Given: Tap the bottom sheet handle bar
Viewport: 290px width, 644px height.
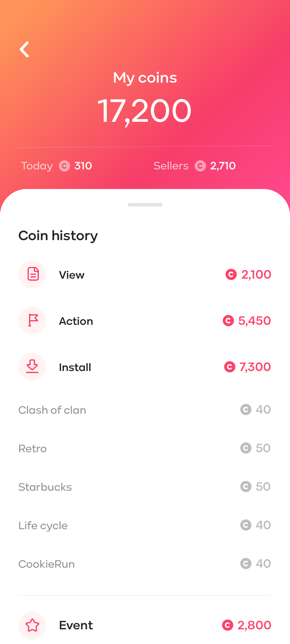Looking at the screenshot, I should (145, 205).
